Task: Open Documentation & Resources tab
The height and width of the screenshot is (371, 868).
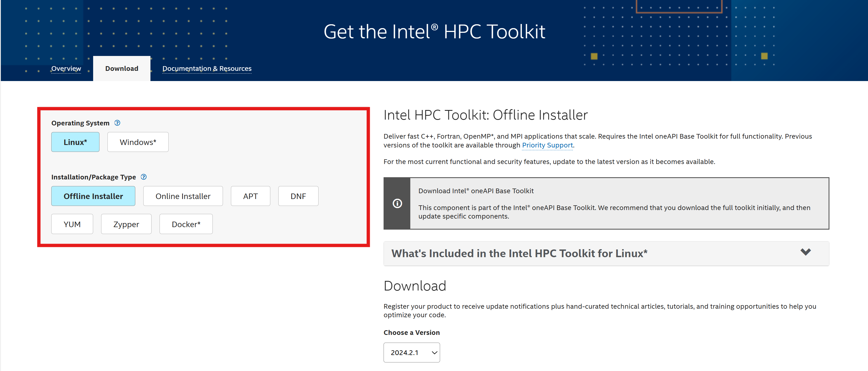Action: (x=207, y=69)
